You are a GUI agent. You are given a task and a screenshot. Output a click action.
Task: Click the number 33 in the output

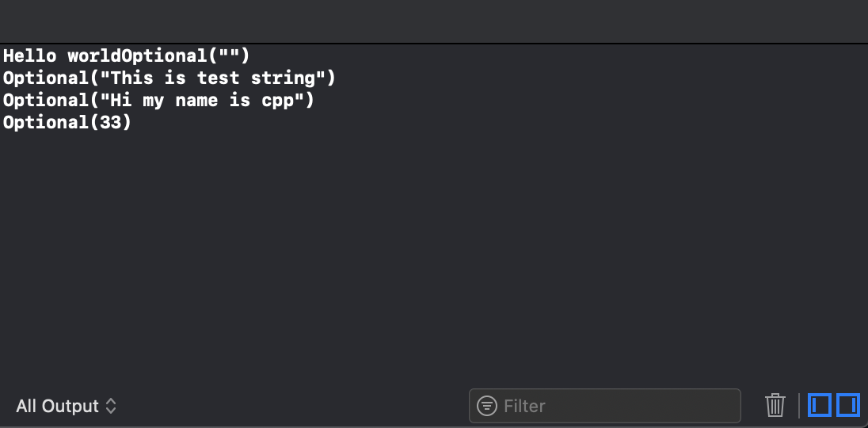point(110,122)
